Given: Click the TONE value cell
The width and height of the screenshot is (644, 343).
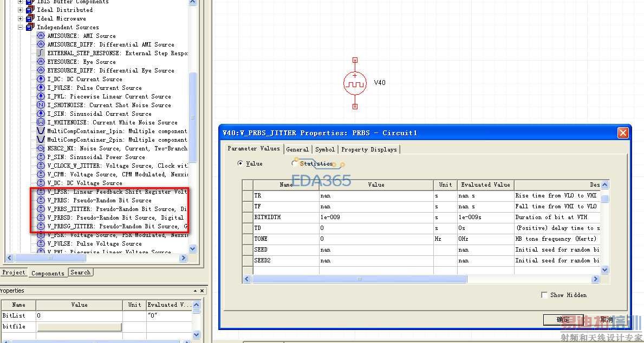Looking at the screenshot, I should (376, 239).
